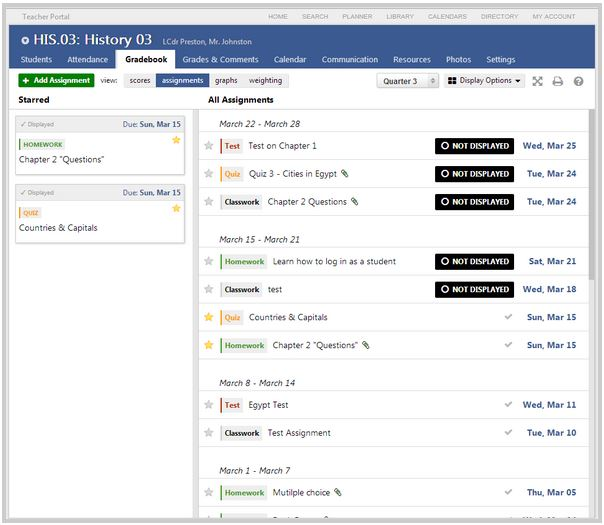Click the print icon
This screenshot has height=525, width=604.
click(557, 81)
